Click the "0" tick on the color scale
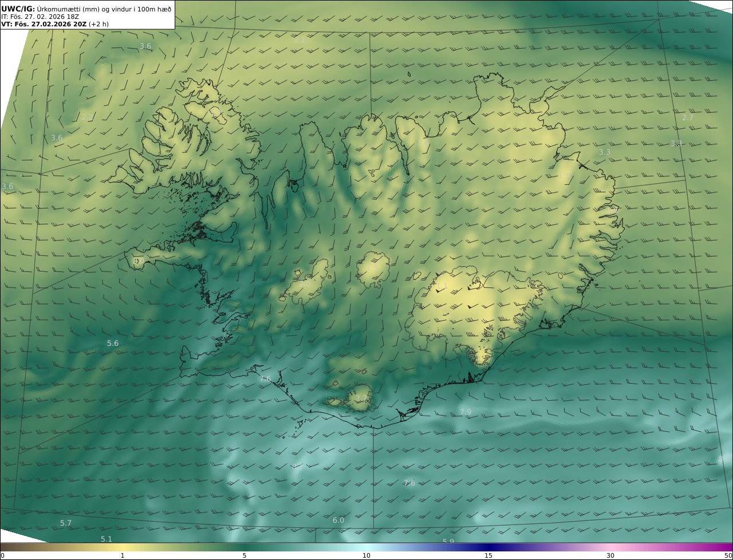733x560 pixels. coord(2,555)
